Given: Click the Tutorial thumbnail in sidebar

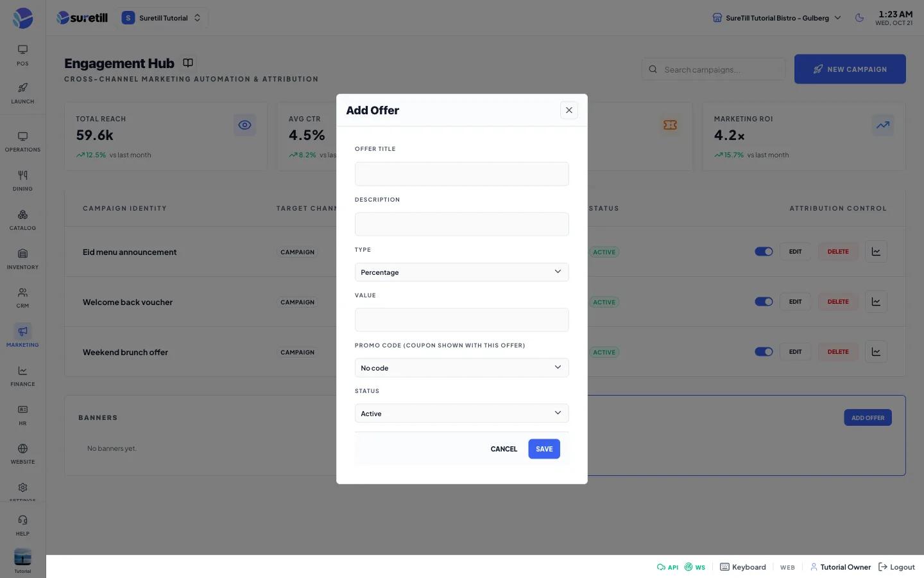Looking at the screenshot, I should click(22, 557).
